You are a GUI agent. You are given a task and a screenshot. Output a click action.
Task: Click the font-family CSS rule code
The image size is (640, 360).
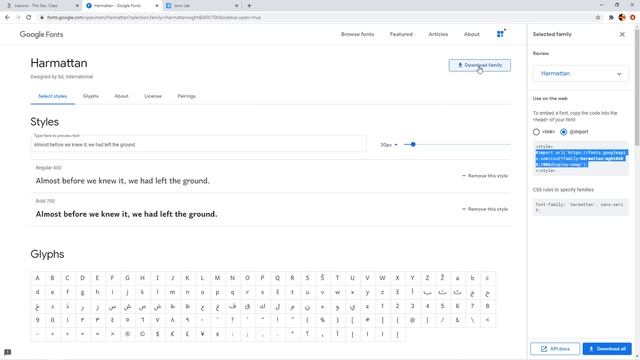pyautogui.click(x=580, y=207)
